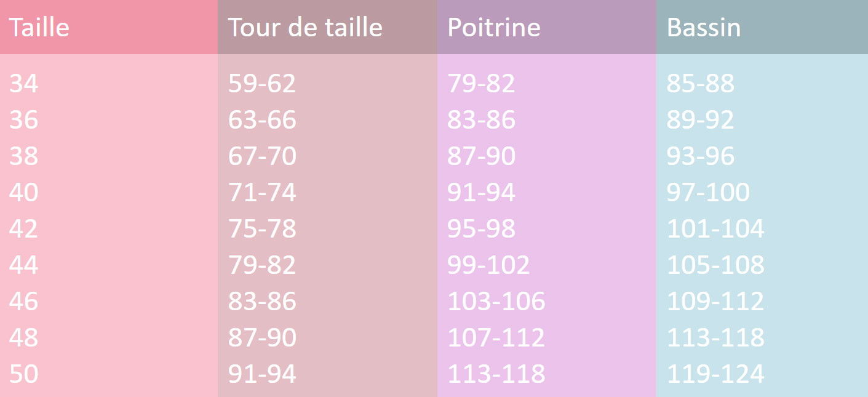This screenshot has height=397, width=868.
Task: Select size 42 in Taille column
Action: 23,229
